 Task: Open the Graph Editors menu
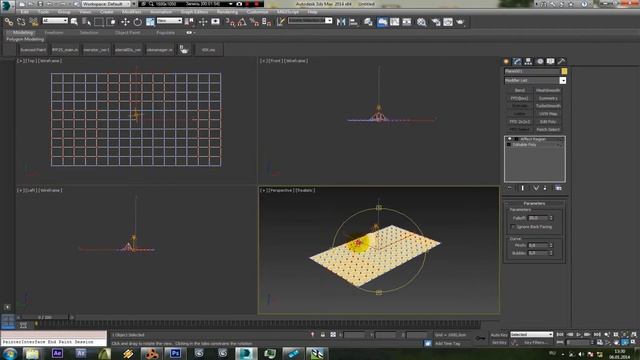click(194, 12)
